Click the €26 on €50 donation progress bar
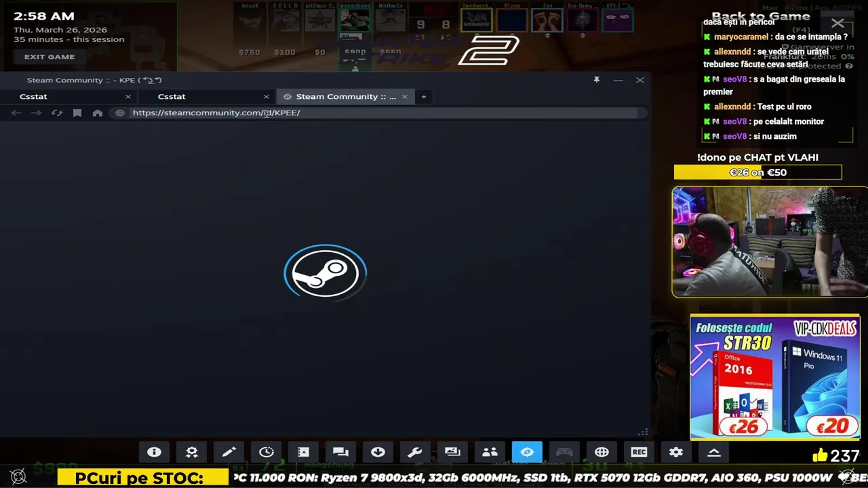 click(758, 172)
